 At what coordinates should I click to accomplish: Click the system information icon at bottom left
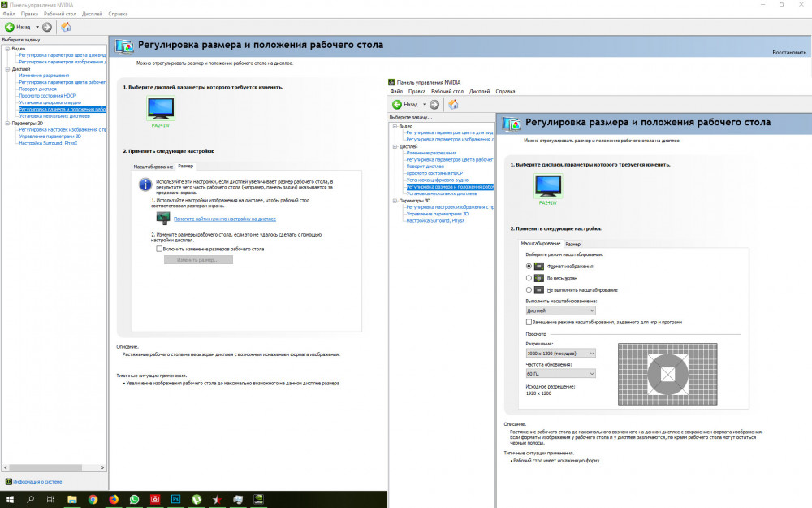pyautogui.click(x=8, y=481)
